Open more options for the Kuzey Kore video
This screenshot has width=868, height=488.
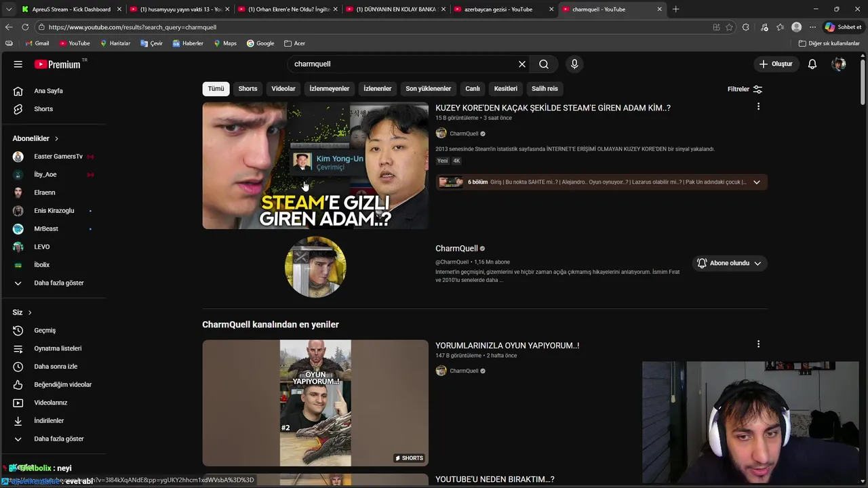(758, 106)
